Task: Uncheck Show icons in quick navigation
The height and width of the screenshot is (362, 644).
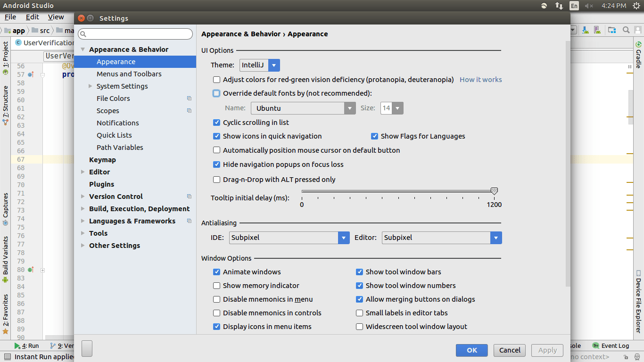Action: point(216,136)
